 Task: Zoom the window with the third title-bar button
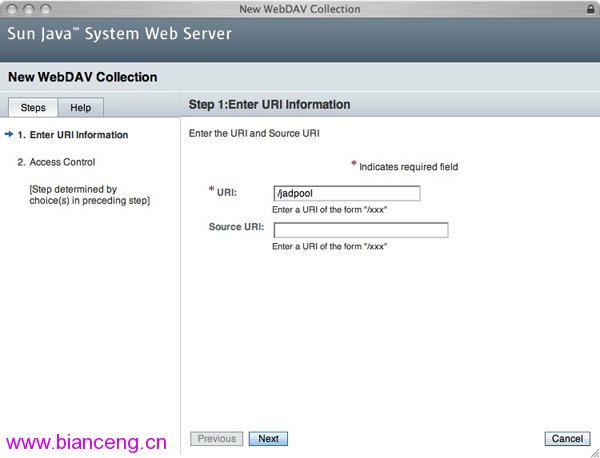click(46, 9)
